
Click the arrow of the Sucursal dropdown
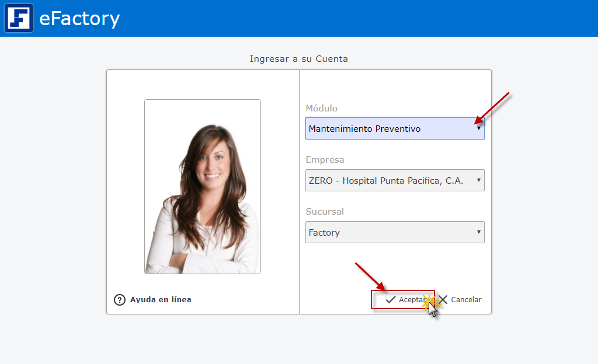(x=479, y=233)
